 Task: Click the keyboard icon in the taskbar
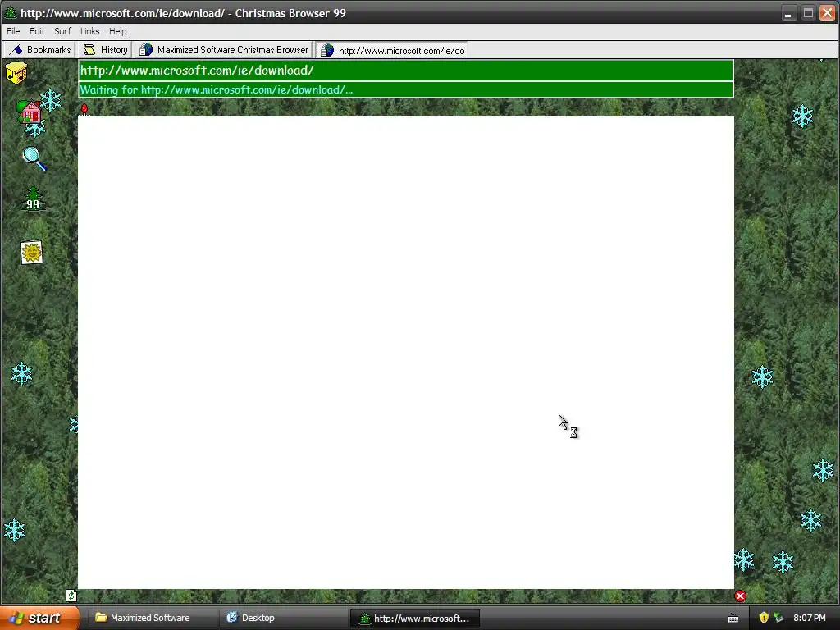coord(733,619)
